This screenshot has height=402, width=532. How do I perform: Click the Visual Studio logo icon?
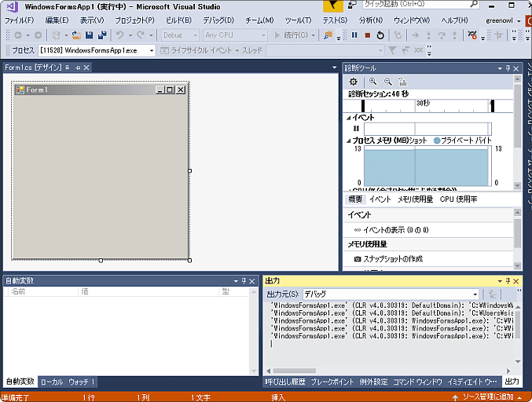[x=13, y=6]
